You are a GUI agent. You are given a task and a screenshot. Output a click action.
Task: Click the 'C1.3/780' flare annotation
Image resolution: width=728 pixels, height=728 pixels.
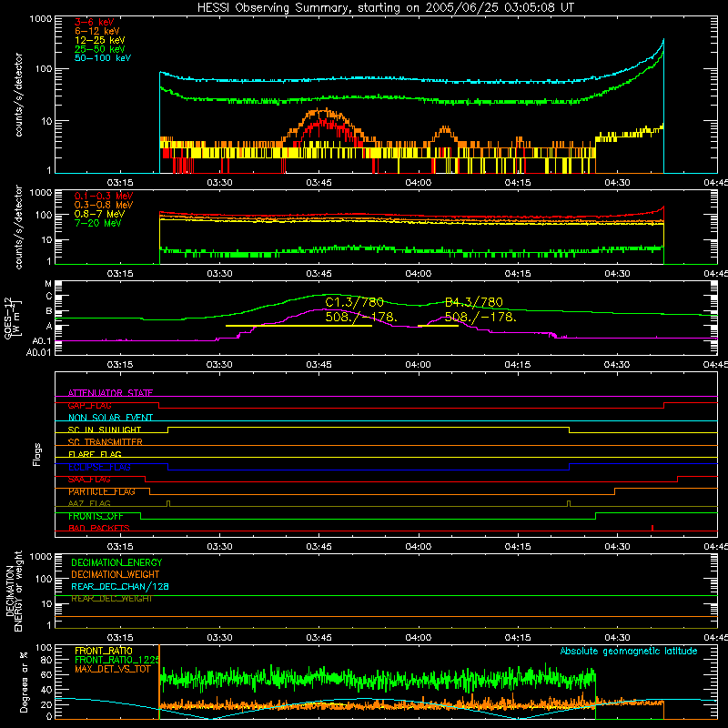pos(354,302)
